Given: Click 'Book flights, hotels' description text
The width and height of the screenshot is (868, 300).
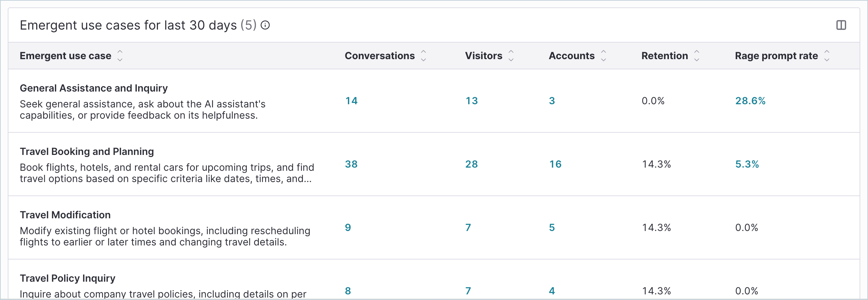Looking at the screenshot, I should pos(167,173).
